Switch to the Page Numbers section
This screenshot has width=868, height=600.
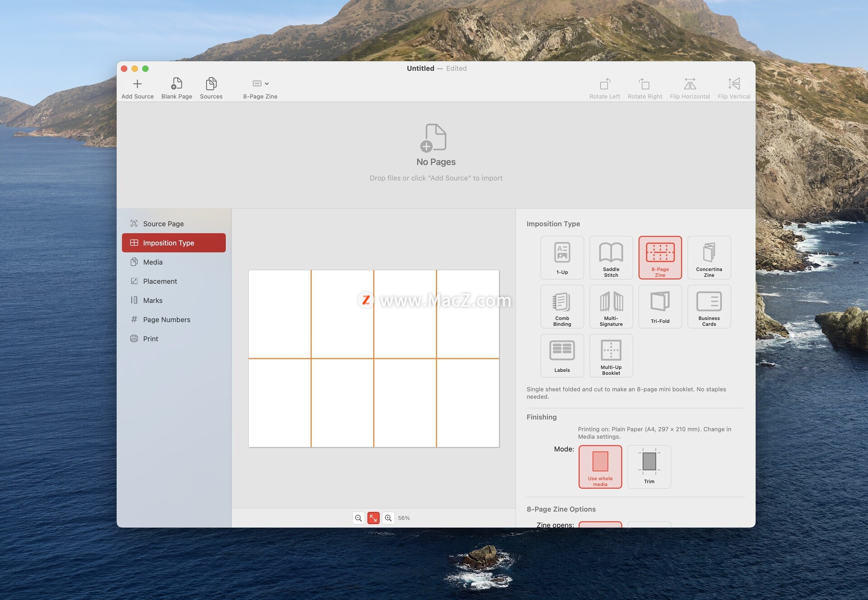coord(166,319)
